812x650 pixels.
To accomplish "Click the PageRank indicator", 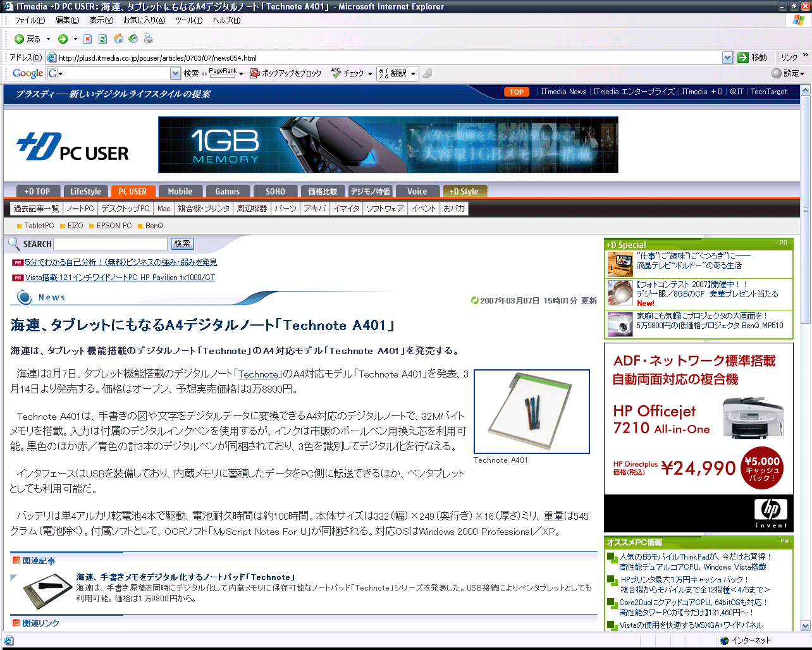I will (223, 73).
